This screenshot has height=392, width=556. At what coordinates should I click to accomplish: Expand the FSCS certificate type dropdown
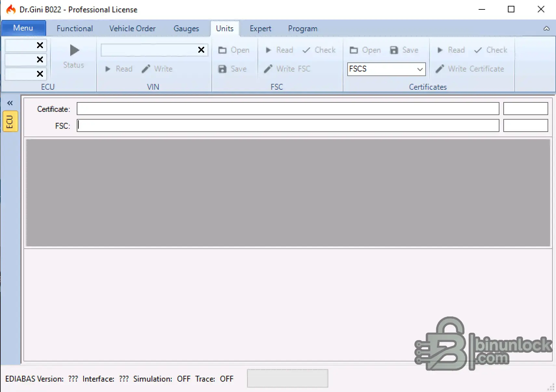click(x=420, y=69)
